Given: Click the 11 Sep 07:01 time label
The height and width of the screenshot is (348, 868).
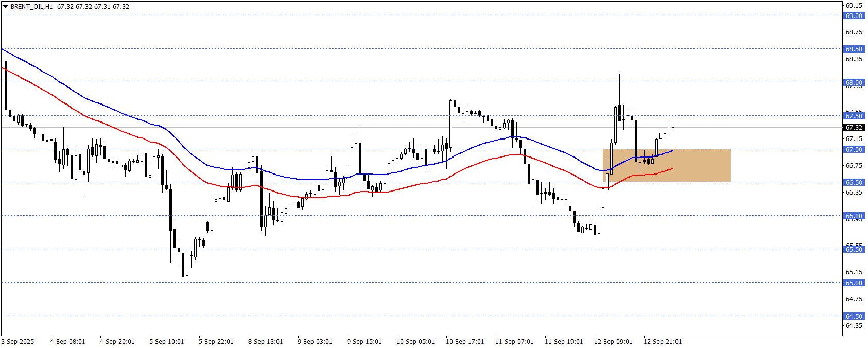Looking at the screenshot, I should 514,341.
